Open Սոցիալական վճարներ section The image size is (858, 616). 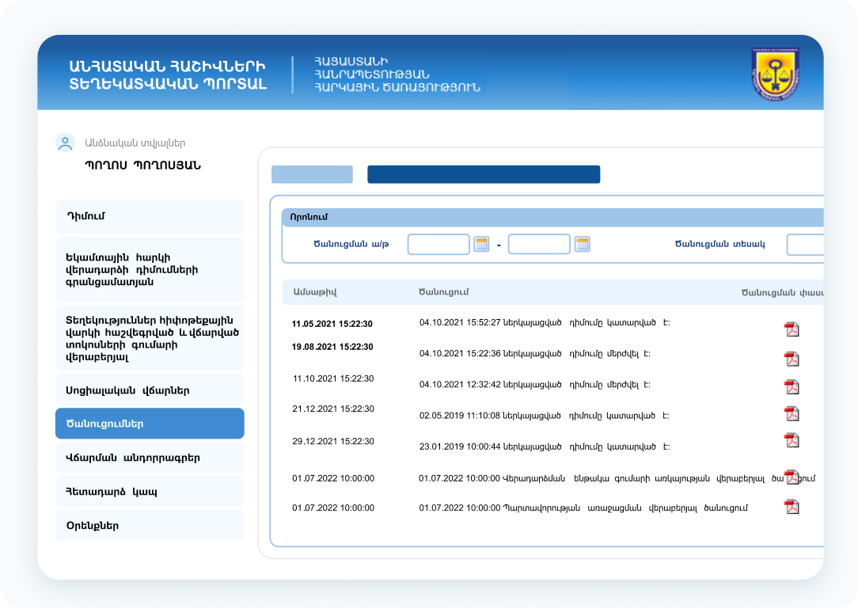pyautogui.click(x=150, y=390)
